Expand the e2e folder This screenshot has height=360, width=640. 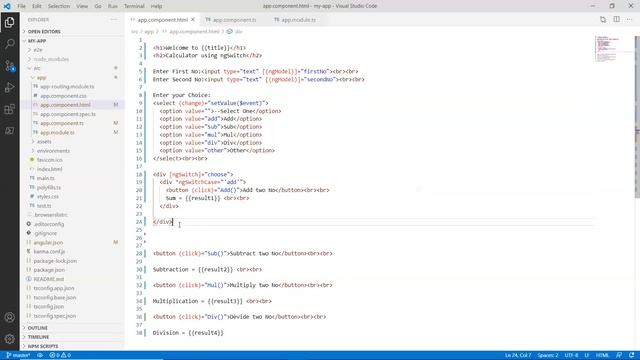pos(38,50)
